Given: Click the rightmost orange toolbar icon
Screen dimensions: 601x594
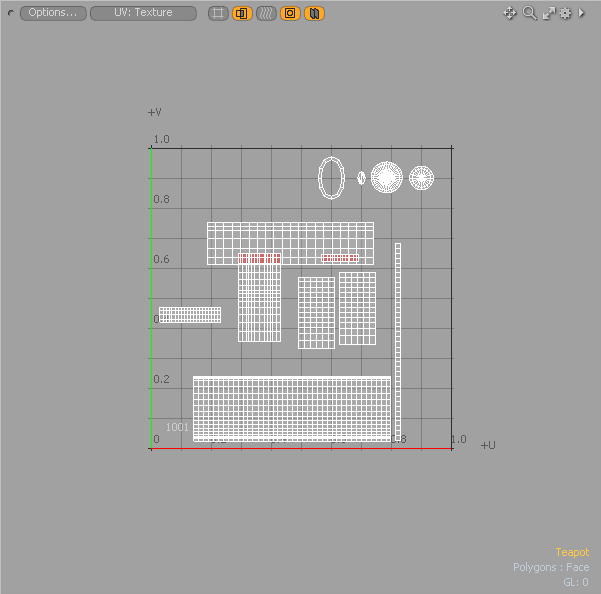Looking at the screenshot, I should (x=314, y=13).
